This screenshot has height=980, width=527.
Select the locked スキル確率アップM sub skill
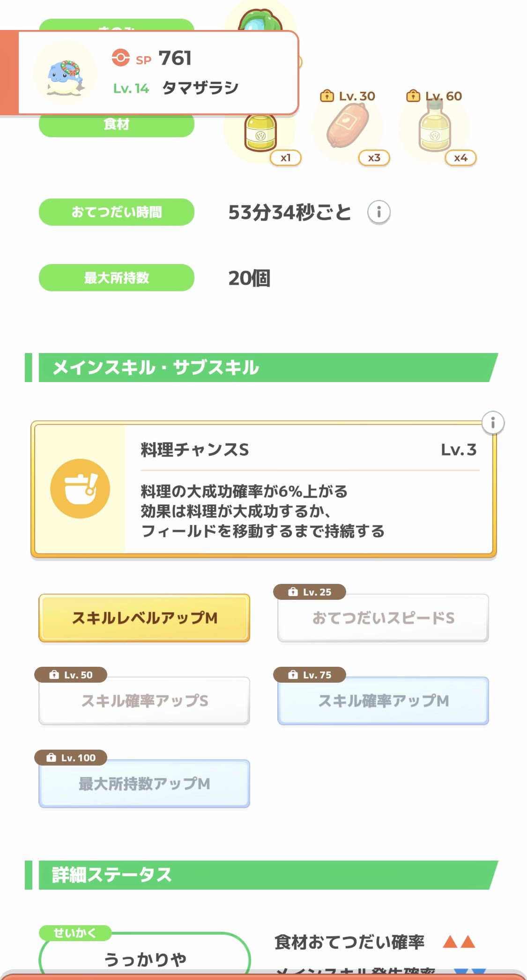[x=383, y=701]
